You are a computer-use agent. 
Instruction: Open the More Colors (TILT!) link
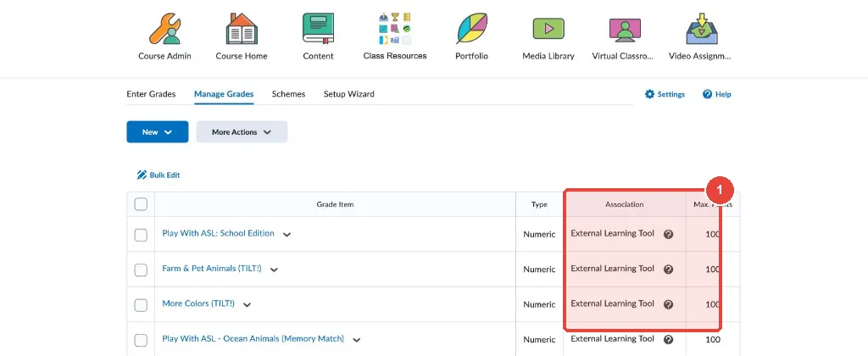pyautogui.click(x=198, y=304)
